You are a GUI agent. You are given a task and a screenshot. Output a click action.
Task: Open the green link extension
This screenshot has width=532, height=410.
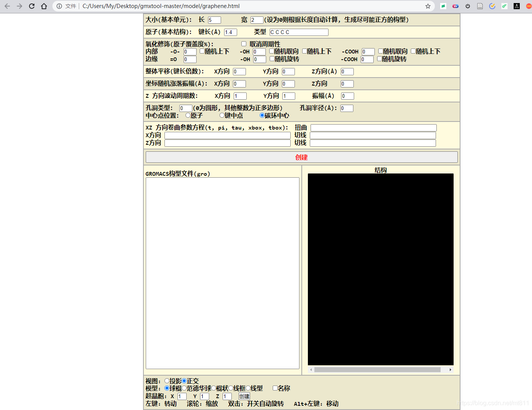tap(504, 6)
